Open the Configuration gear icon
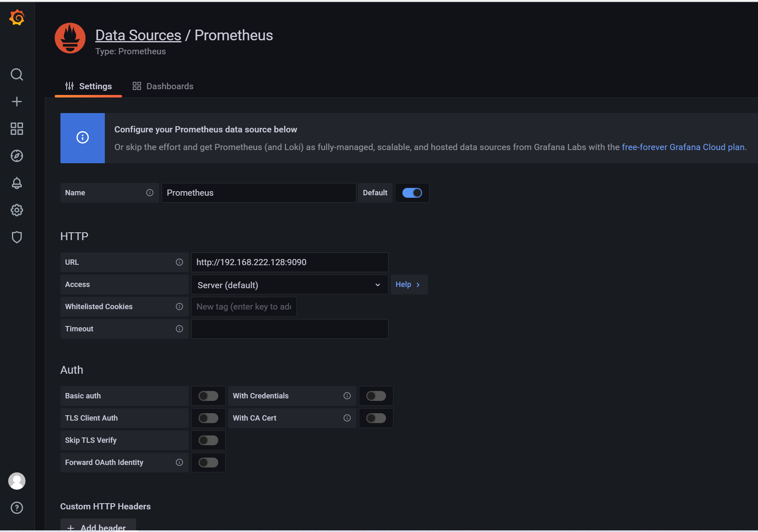The width and height of the screenshot is (758, 532). 17,210
